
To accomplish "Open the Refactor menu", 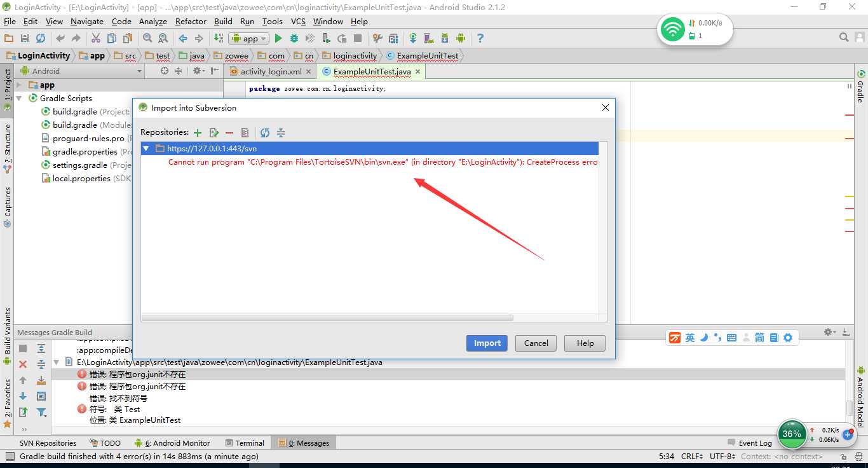I will click(191, 21).
